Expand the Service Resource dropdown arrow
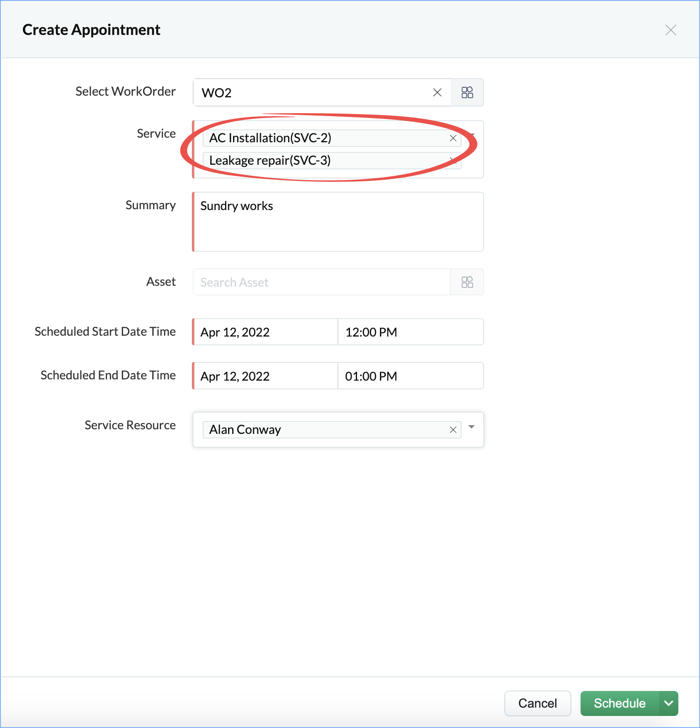This screenshot has height=728, width=700. pyautogui.click(x=472, y=427)
